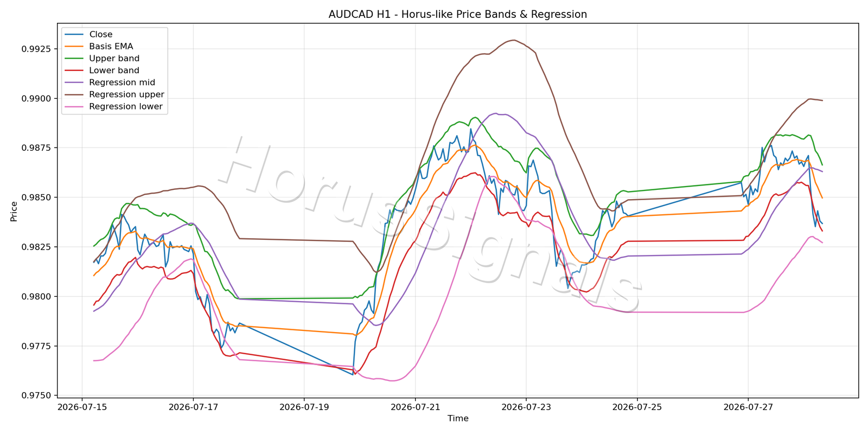The width and height of the screenshot is (868, 434).
Task: Click the 0.9825 y-axis tick label
Action: coord(36,247)
